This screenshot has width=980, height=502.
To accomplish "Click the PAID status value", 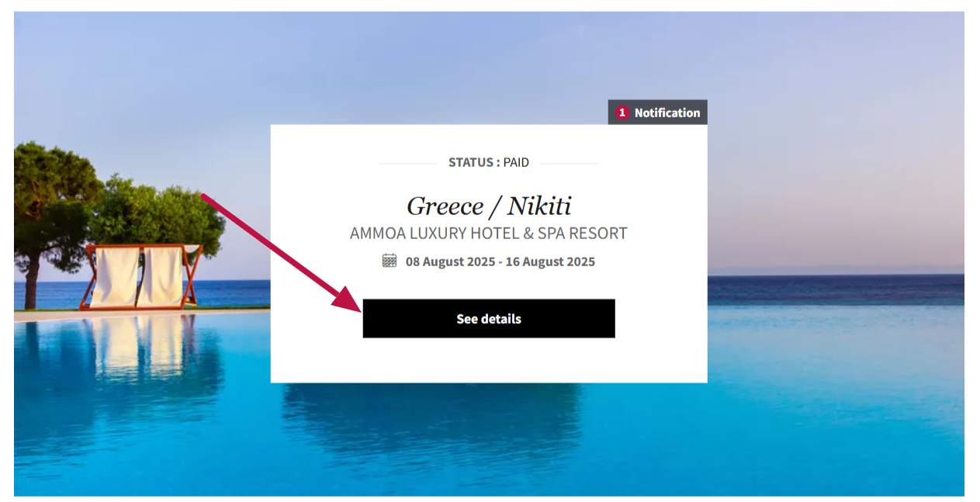I will coord(516,162).
